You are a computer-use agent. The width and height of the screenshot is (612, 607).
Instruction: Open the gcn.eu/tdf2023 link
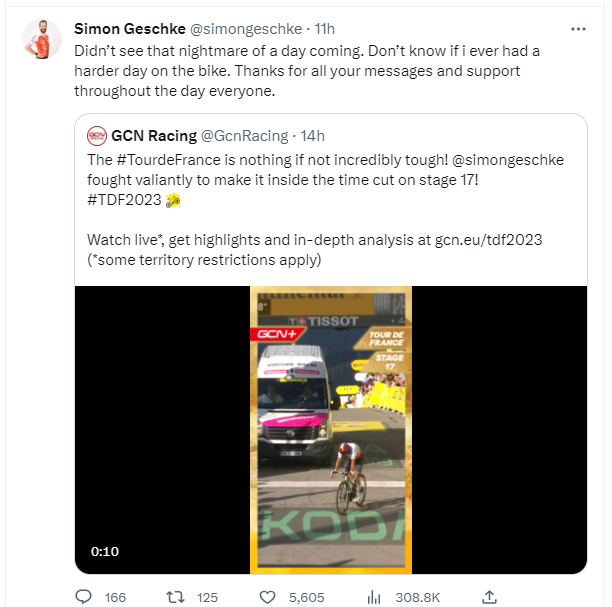(x=488, y=239)
